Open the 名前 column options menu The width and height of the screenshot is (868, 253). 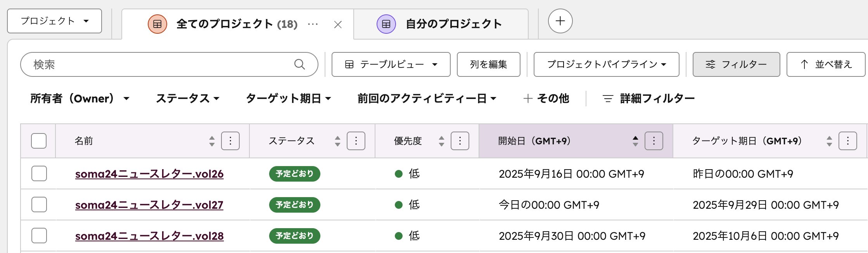pyautogui.click(x=230, y=141)
